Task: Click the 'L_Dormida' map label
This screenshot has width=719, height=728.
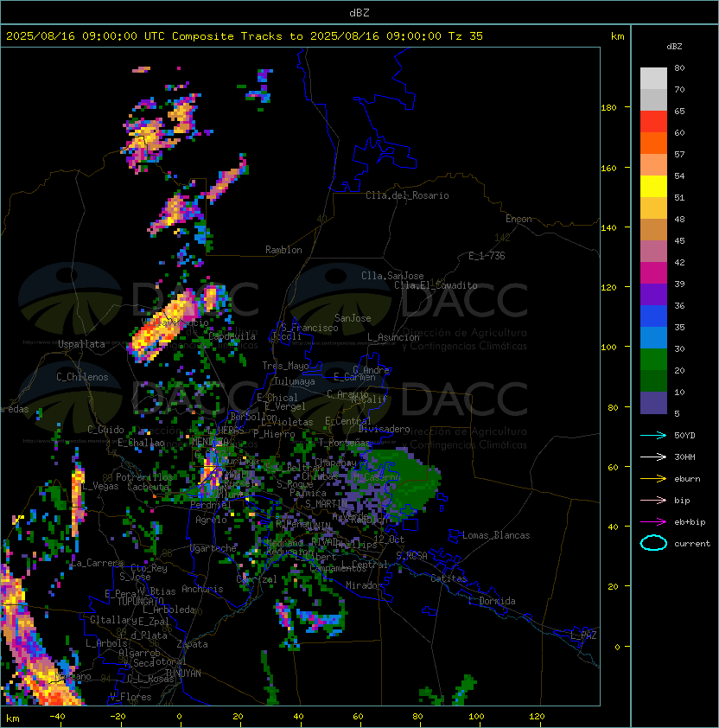Action: coord(492,601)
